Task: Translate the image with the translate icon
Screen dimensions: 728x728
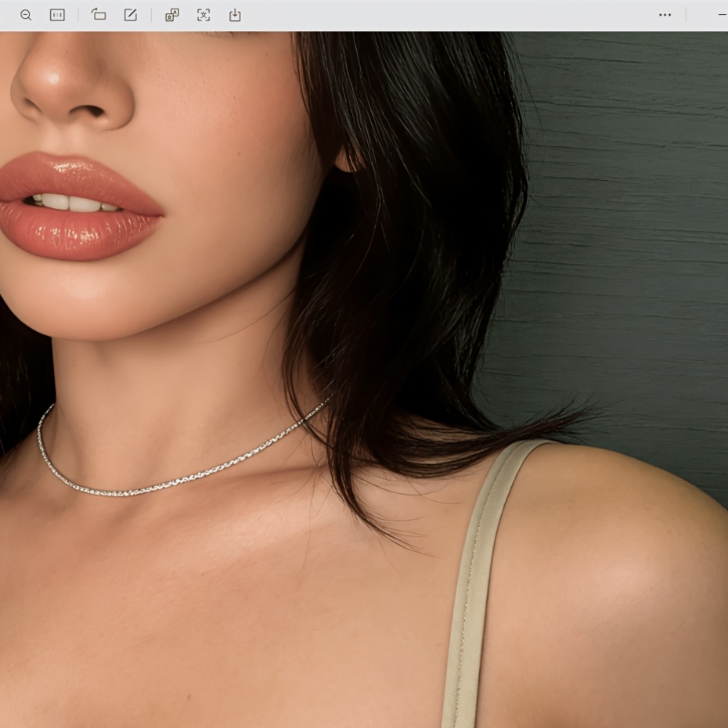Action: (x=172, y=16)
